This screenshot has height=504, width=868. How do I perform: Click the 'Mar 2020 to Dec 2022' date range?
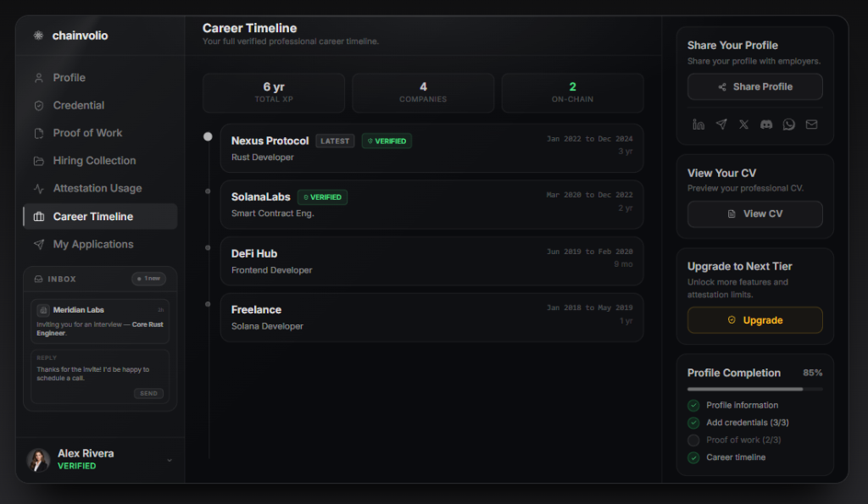[x=590, y=195]
